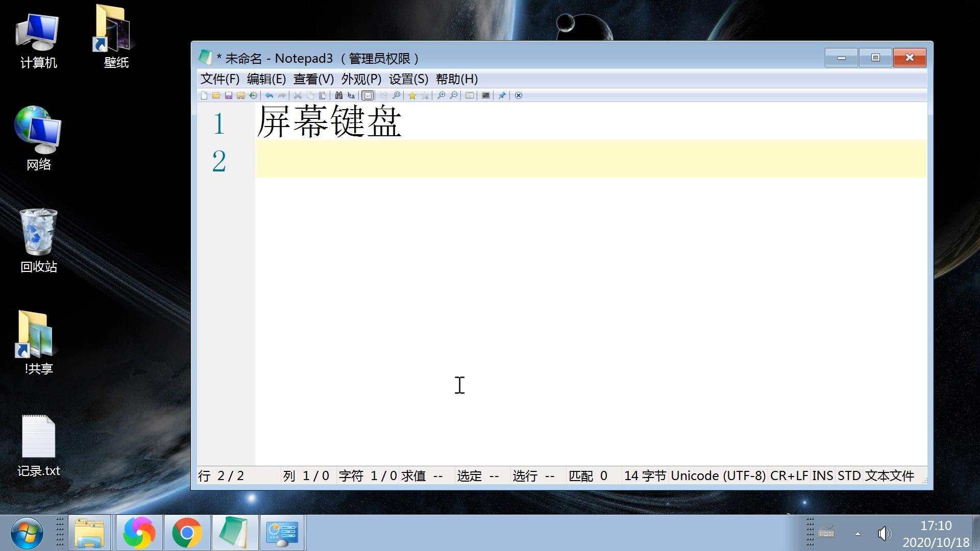Image resolution: width=980 pixels, height=551 pixels.
Task: Change line endings via CR+LF status item
Action: [789, 475]
